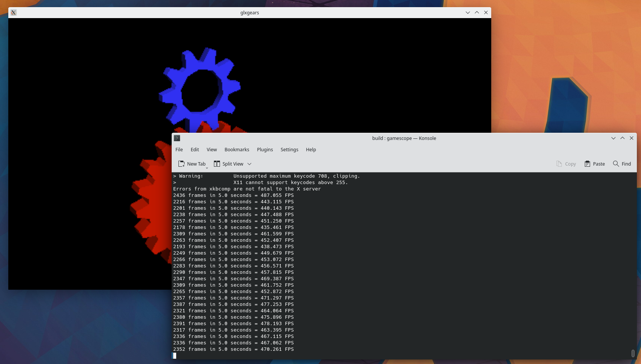
Task: Open the File menu
Action: coord(179,149)
